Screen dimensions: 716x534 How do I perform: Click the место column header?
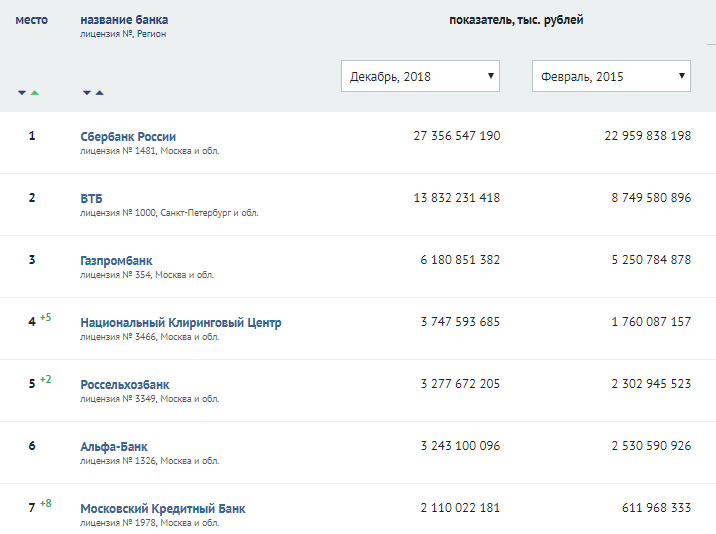pyautogui.click(x=31, y=20)
